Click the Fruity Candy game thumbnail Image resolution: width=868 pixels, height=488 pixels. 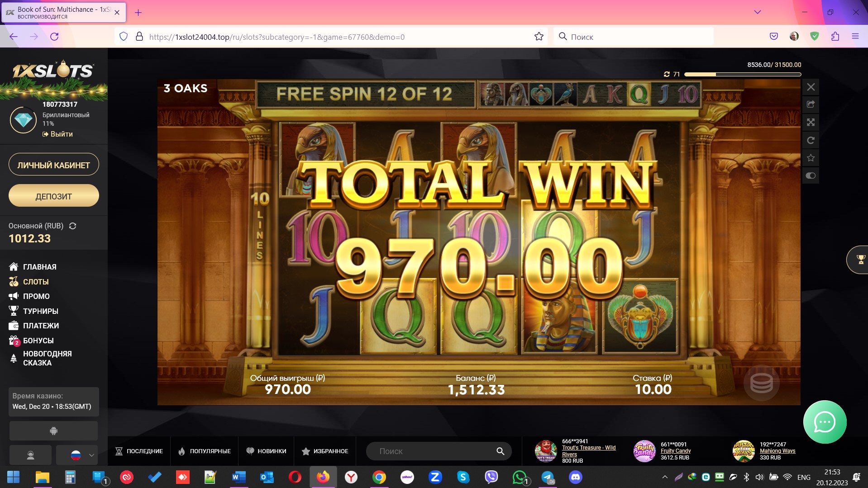coord(644,451)
